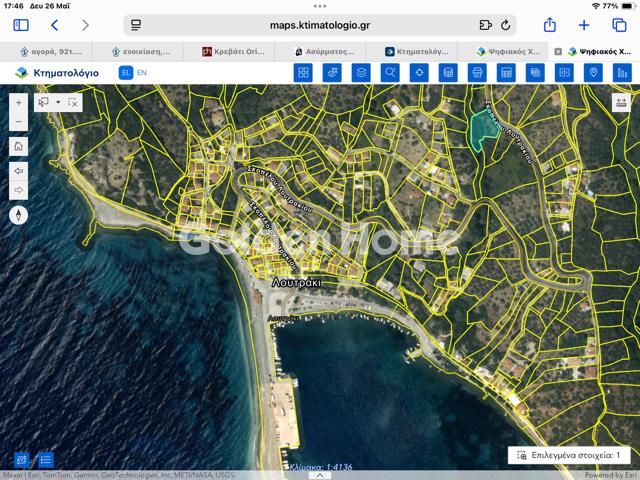Open the Safari tab overview
Image resolution: width=640 pixels, height=480 pixels.
(x=619, y=25)
